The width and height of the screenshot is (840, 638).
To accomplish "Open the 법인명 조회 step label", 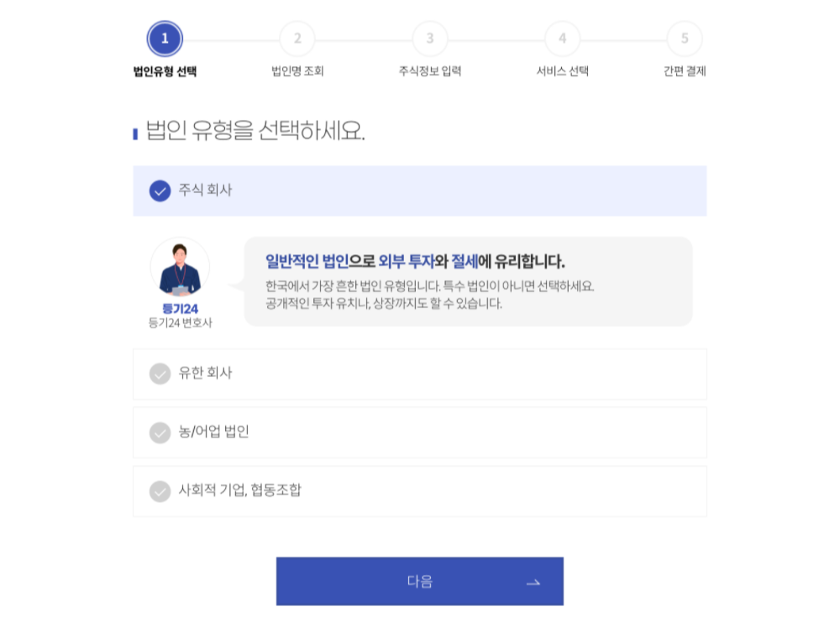I will [x=297, y=72].
